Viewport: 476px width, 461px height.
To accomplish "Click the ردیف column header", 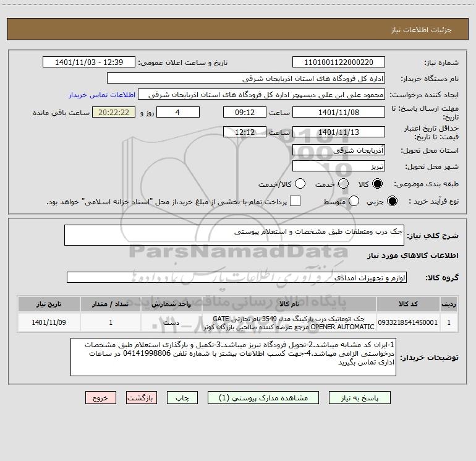I will click(x=449, y=304).
